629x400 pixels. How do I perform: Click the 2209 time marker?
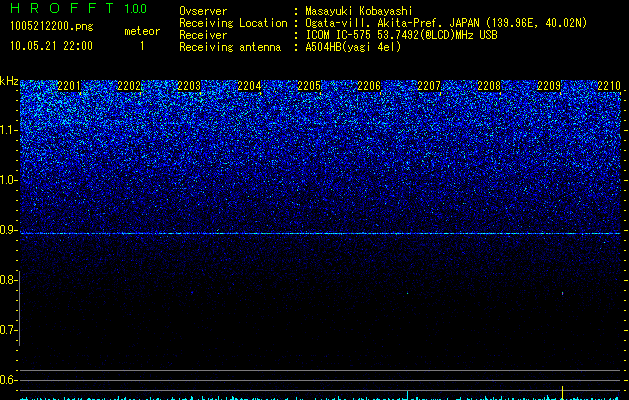point(549,86)
